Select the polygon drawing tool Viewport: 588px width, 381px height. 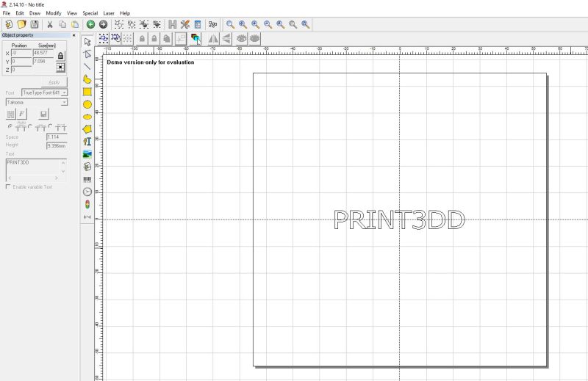tap(87, 129)
